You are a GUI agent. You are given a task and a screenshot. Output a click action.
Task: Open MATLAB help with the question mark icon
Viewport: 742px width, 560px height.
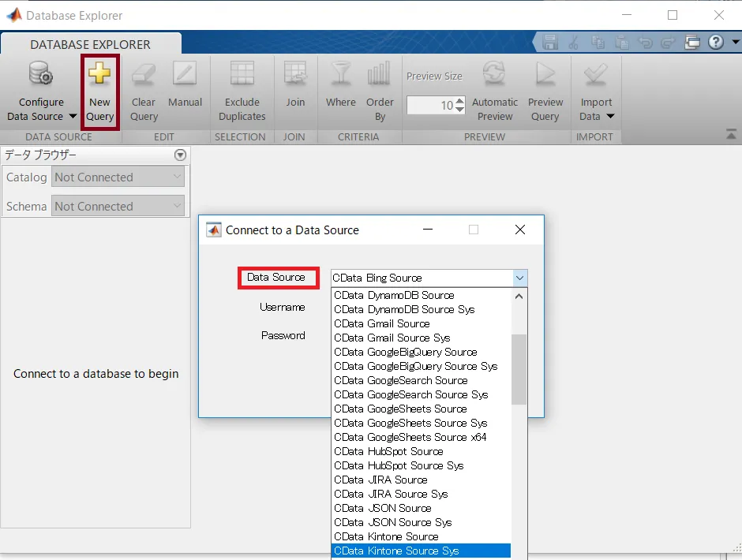pos(716,43)
